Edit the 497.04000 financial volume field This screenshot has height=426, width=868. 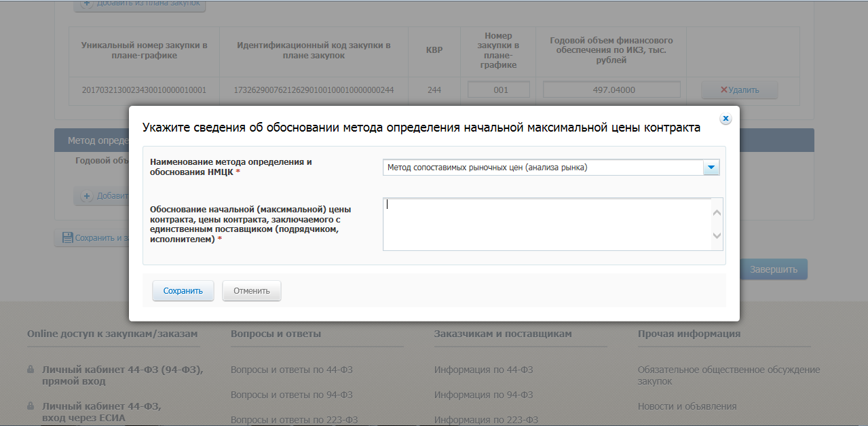(611, 90)
